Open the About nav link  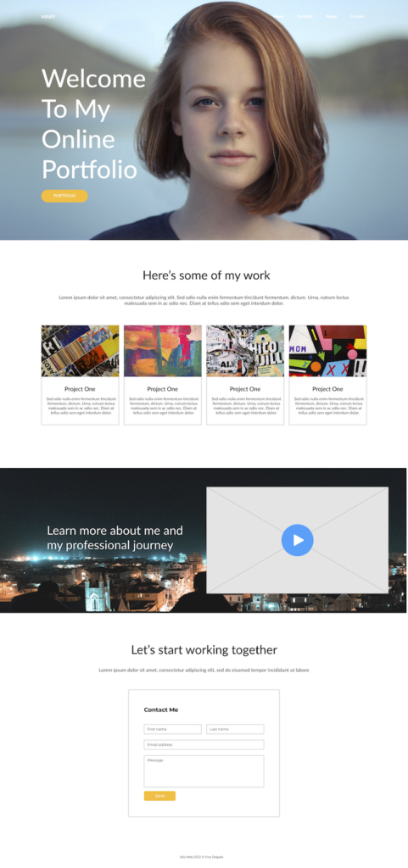coord(331,17)
